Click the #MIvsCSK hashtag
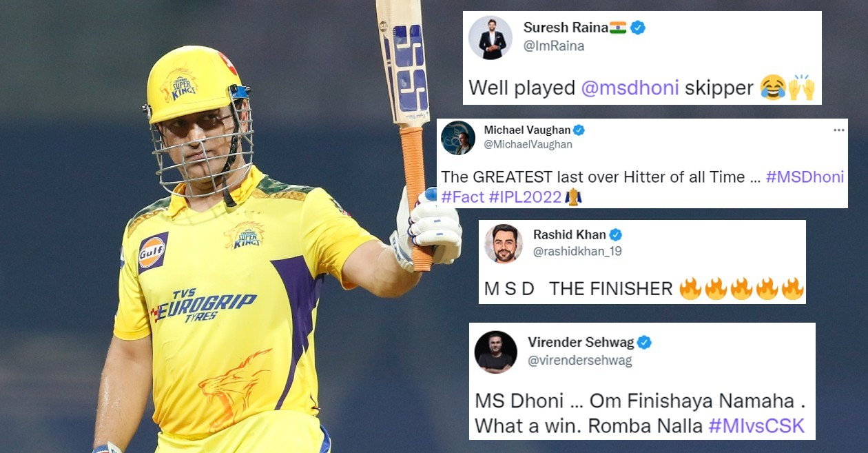This screenshot has height=453, width=868. tap(756, 425)
